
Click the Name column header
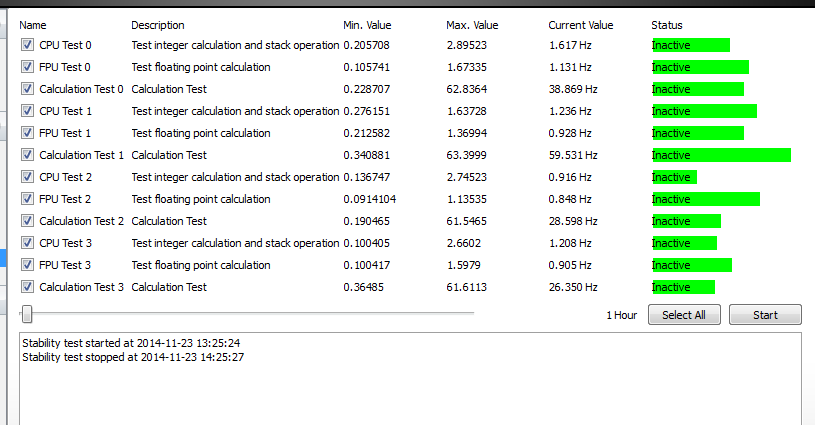pyautogui.click(x=33, y=25)
